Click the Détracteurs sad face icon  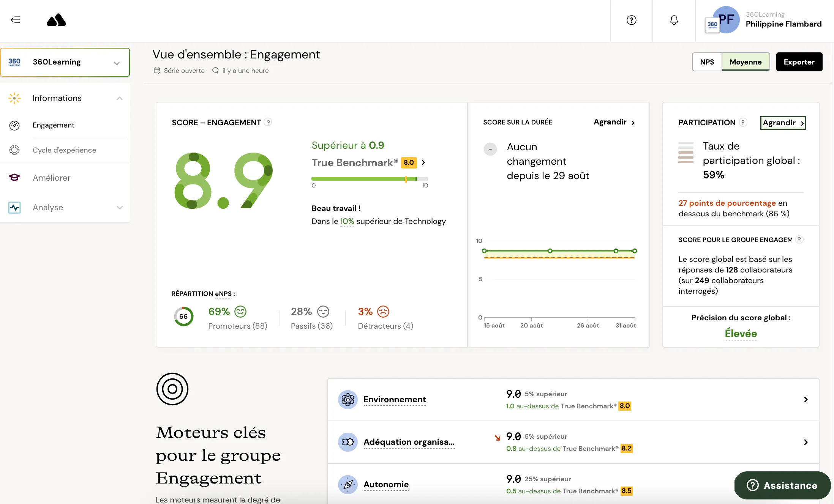coord(383,312)
